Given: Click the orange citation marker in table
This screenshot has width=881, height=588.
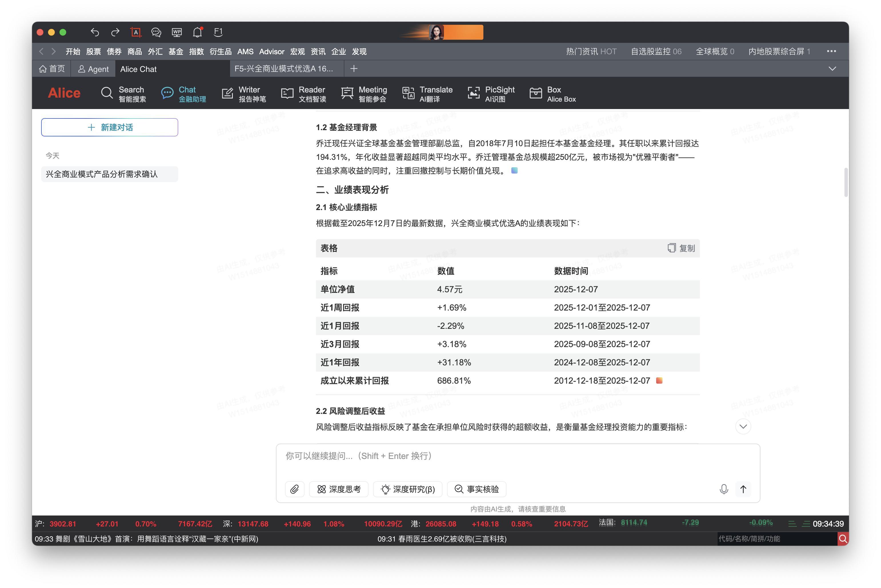Looking at the screenshot, I should coord(659,380).
